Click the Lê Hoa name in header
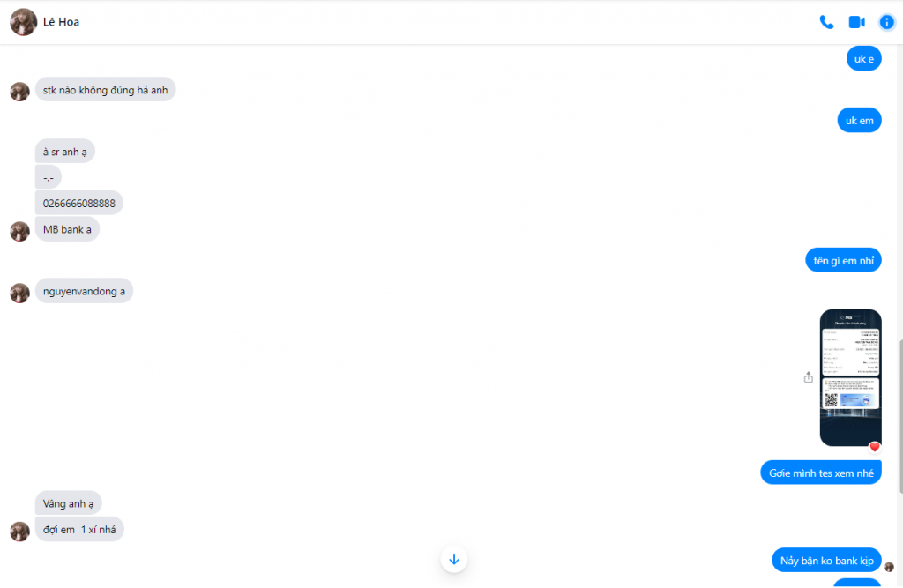Viewport: 903px width, 588px height. click(62, 22)
